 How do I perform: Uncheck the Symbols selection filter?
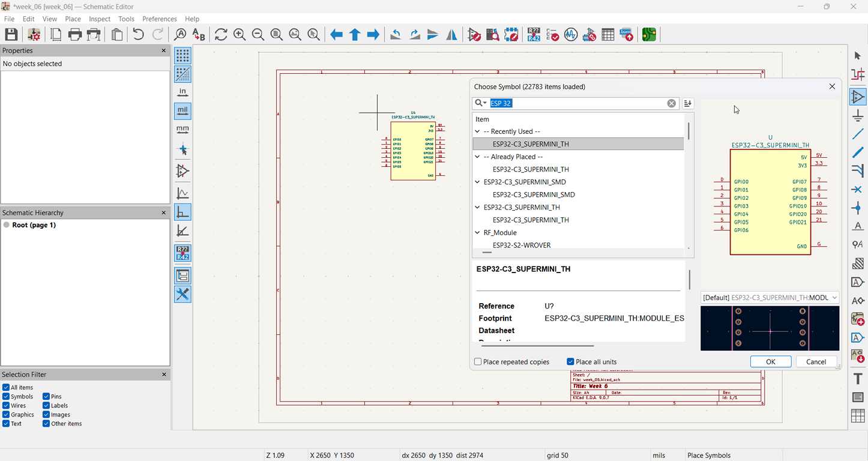[6, 397]
